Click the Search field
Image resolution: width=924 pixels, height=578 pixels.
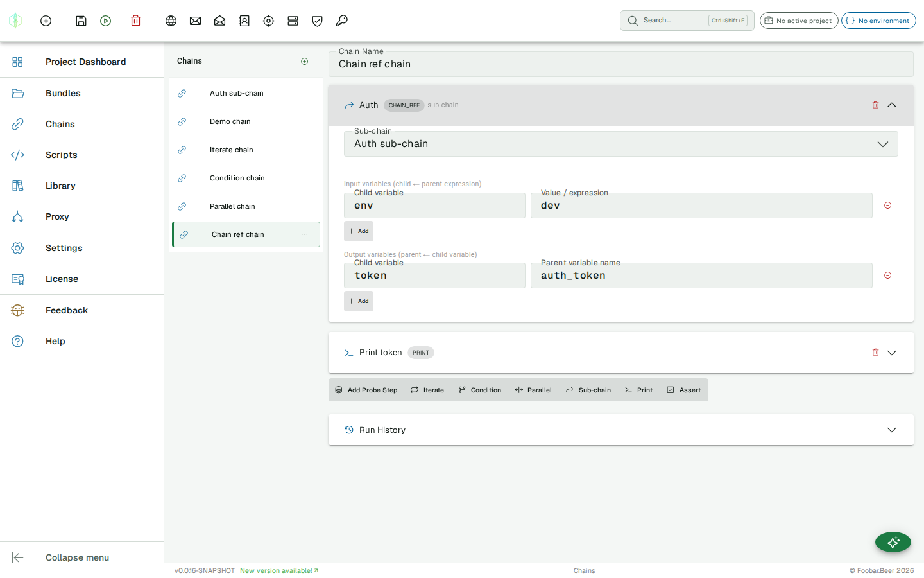tap(687, 21)
